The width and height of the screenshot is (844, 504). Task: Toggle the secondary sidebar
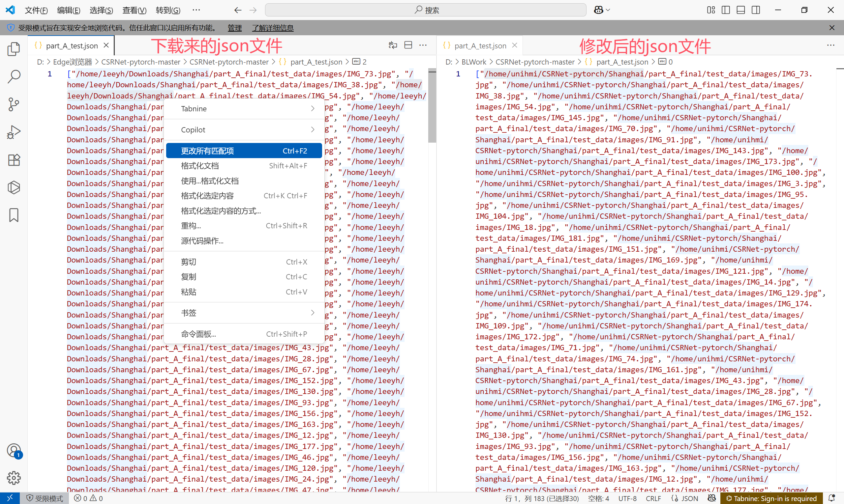tap(755, 10)
